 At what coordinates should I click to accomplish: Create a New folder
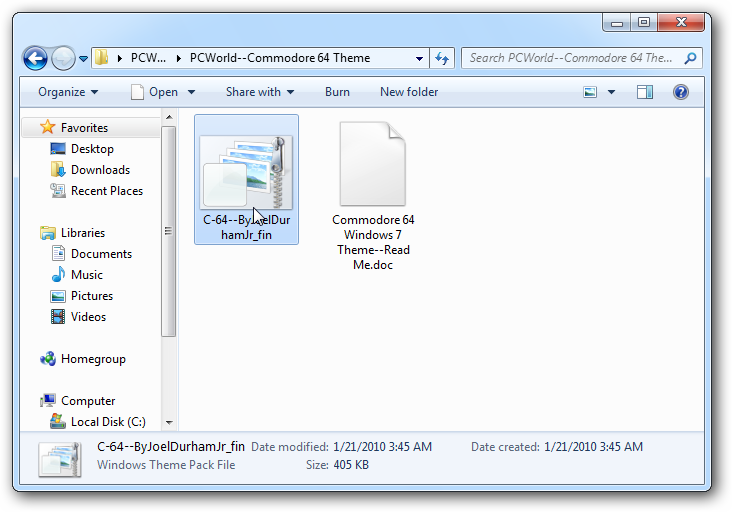(409, 92)
